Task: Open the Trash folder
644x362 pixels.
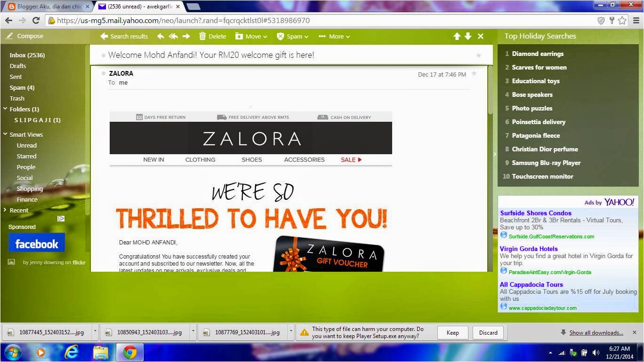Action: (17, 98)
